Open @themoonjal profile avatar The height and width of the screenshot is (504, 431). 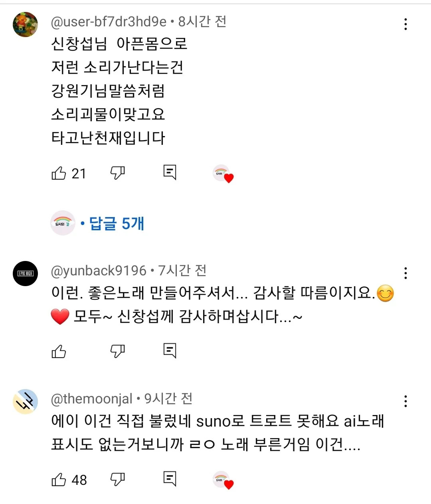[x=26, y=401]
